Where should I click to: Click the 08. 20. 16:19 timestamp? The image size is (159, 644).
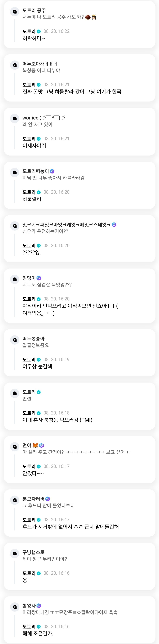56,359
